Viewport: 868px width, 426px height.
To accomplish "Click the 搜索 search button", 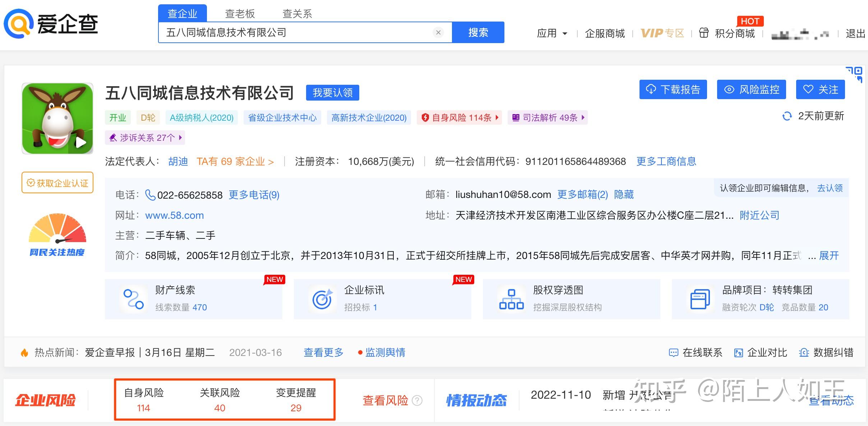I will pos(478,32).
